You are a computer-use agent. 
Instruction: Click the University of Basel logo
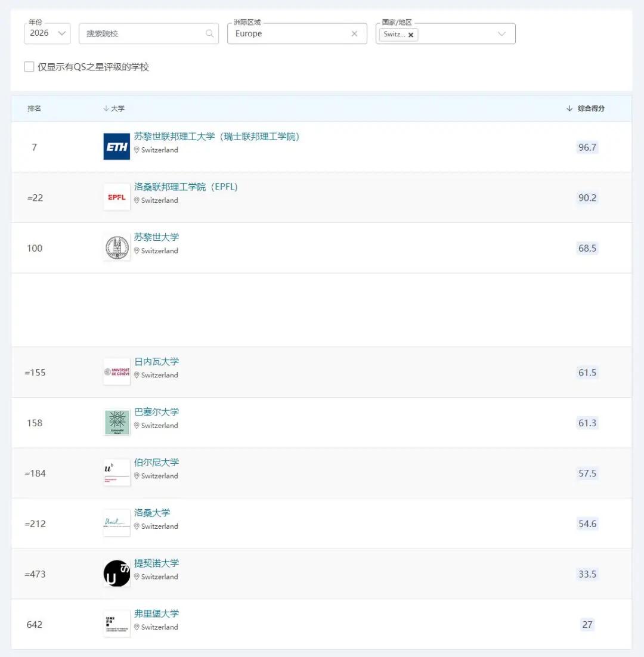116,422
